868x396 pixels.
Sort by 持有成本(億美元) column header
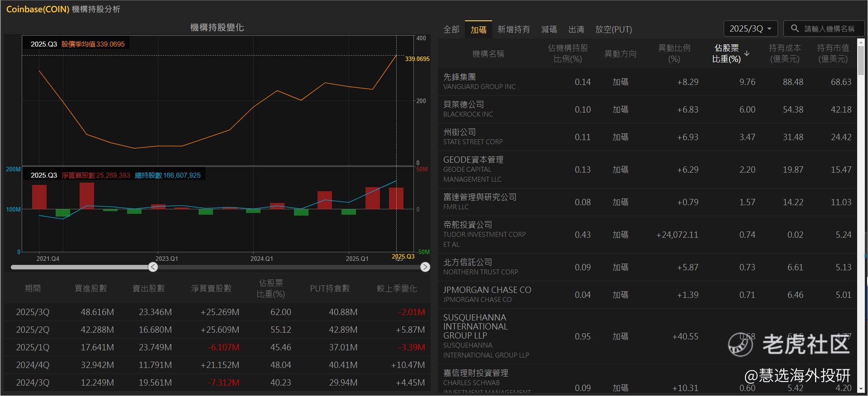click(785, 53)
